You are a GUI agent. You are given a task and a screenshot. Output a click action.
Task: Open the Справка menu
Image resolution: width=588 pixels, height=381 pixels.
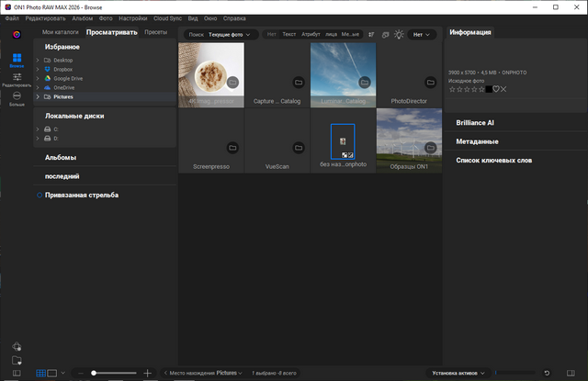coord(234,18)
